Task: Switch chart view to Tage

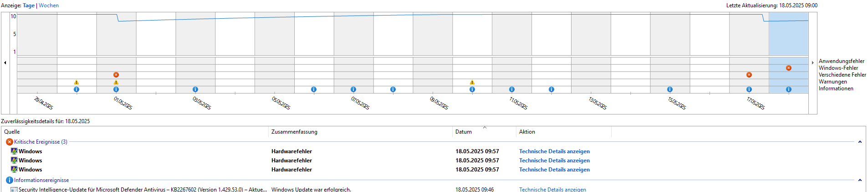Action: coord(29,5)
